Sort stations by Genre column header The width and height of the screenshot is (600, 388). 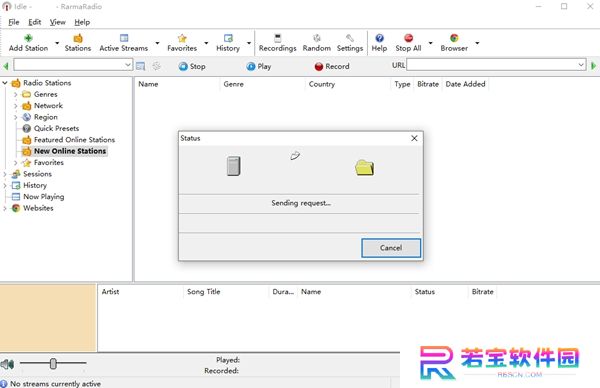click(x=262, y=84)
